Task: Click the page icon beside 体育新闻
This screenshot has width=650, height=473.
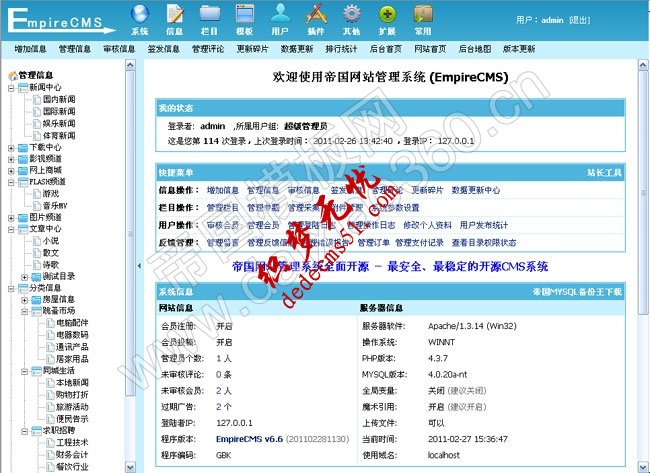Action: (x=37, y=136)
